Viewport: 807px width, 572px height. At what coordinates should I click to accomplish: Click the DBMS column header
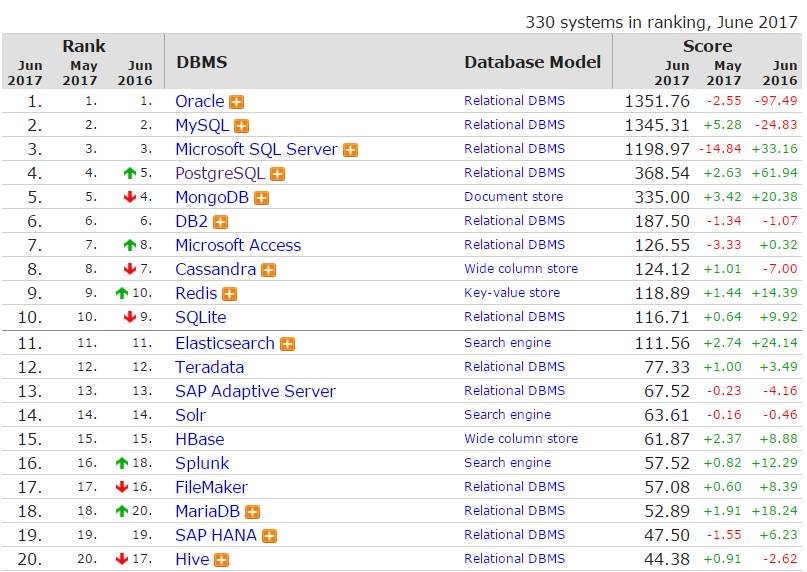coord(202,62)
